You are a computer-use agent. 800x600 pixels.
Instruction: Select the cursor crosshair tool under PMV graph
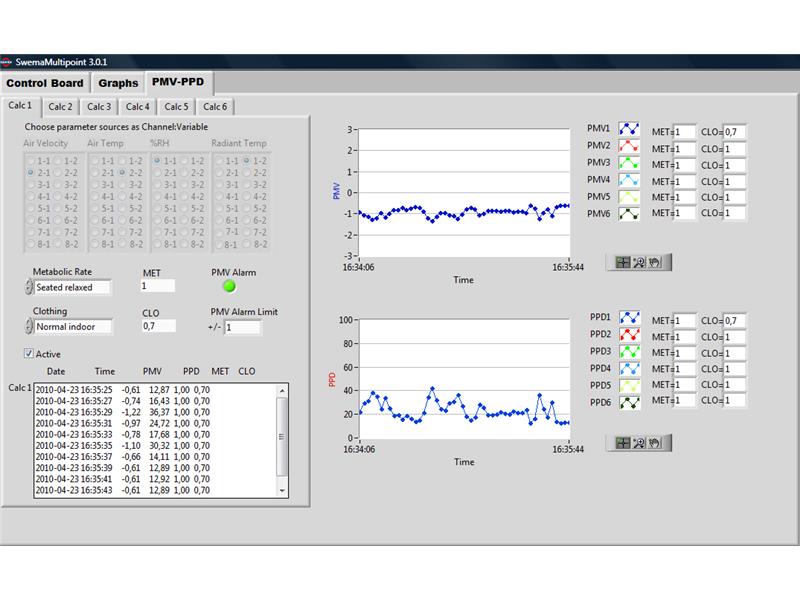coord(622,262)
